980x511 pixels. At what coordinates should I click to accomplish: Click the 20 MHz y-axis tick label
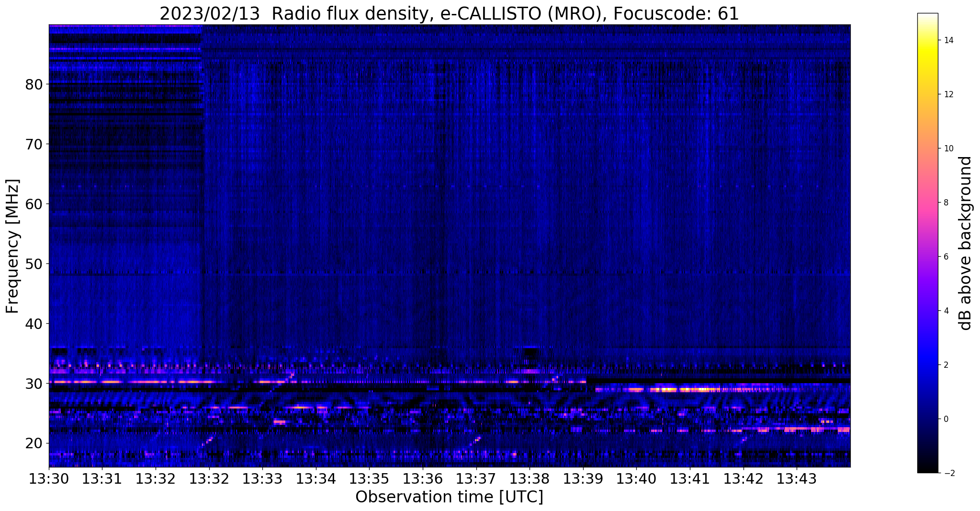point(34,443)
